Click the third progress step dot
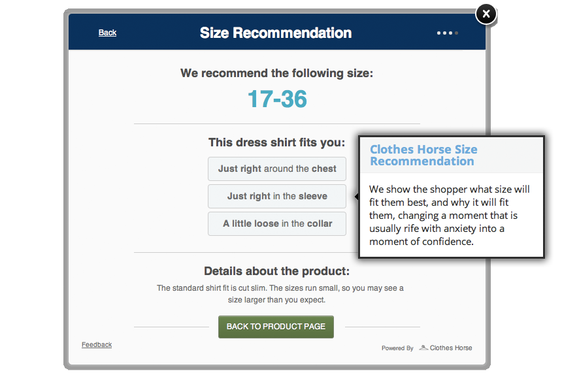This screenshot has height=392, width=562. click(450, 33)
